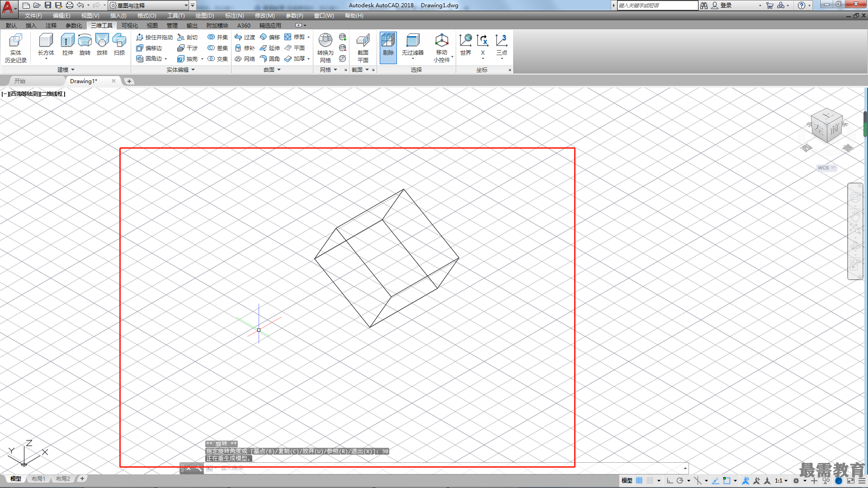Click the Save icon in quick access toolbar
Viewport: 868px width, 488px height.
48,5
